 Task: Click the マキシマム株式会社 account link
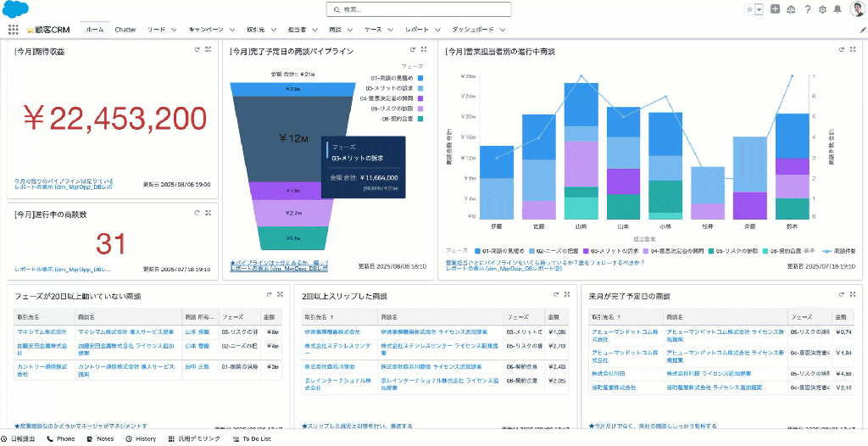click(41, 332)
